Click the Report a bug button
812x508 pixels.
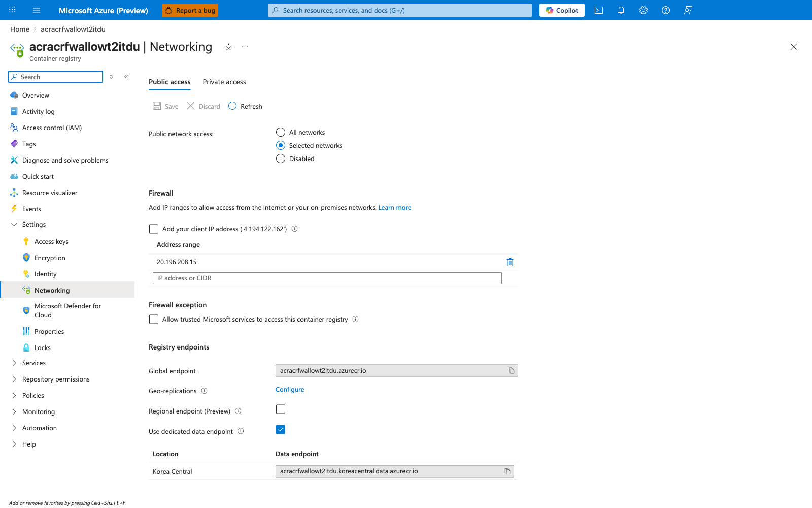[190, 10]
